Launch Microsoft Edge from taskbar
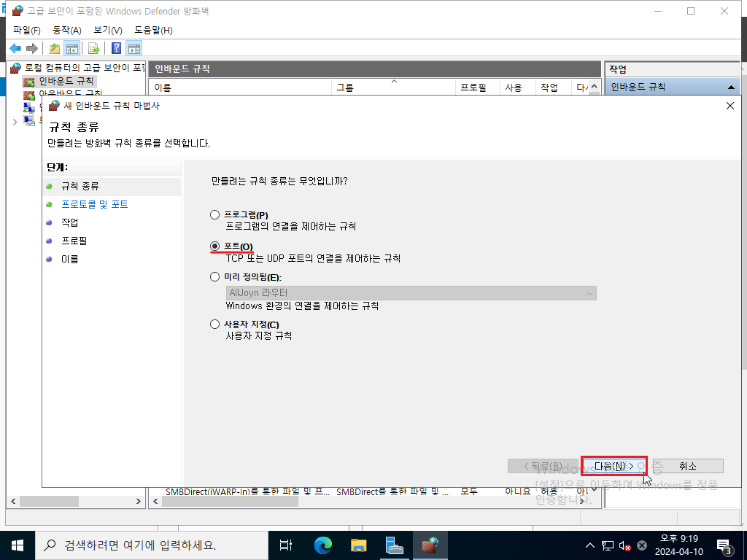 coord(322,545)
